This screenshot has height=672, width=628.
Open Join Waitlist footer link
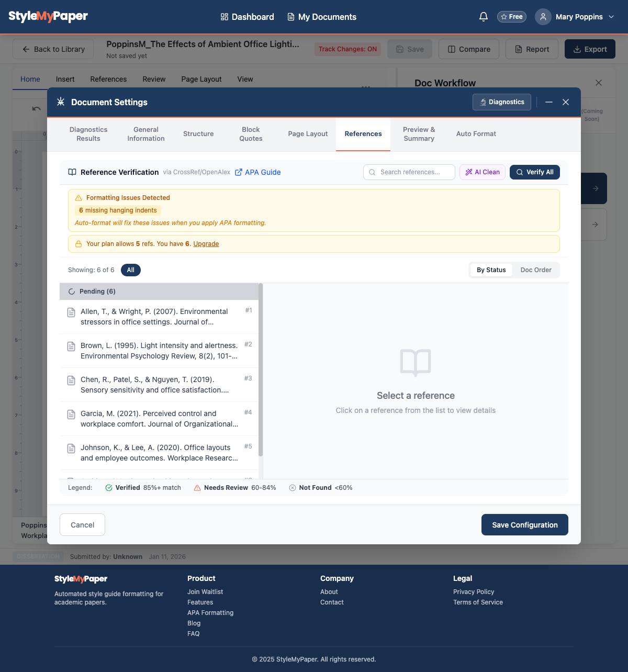click(x=205, y=592)
